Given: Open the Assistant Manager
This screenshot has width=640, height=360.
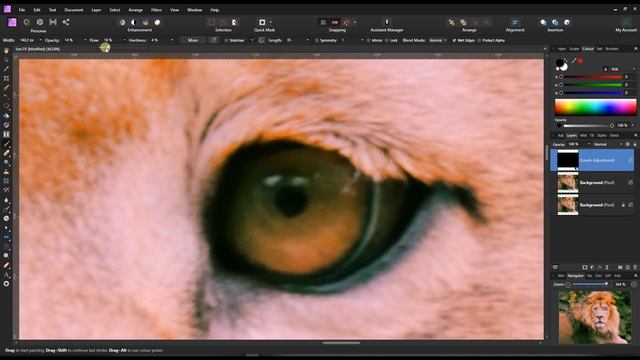Looking at the screenshot, I should tap(387, 22).
